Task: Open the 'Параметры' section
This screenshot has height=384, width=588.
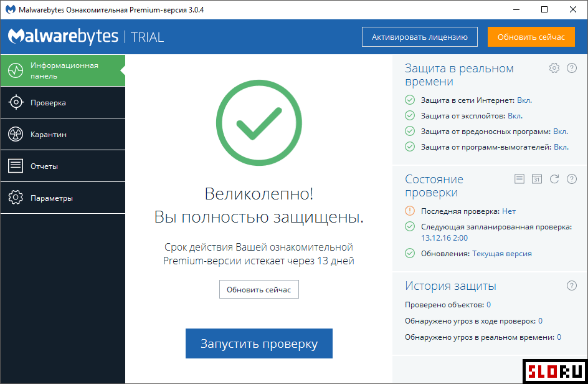Action: click(x=63, y=198)
